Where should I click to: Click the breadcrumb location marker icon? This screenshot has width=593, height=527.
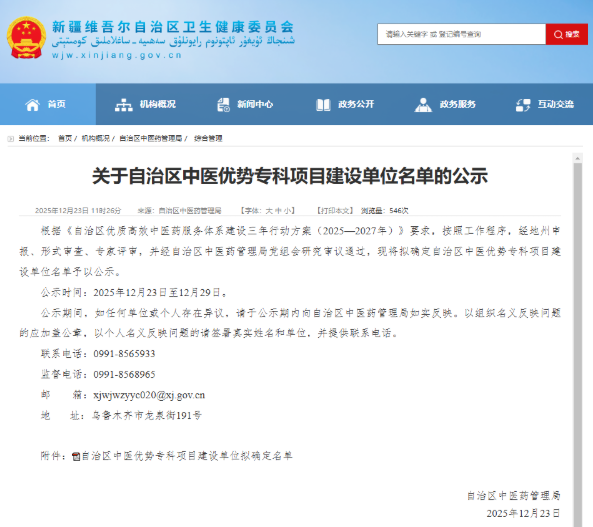coord(11,139)
